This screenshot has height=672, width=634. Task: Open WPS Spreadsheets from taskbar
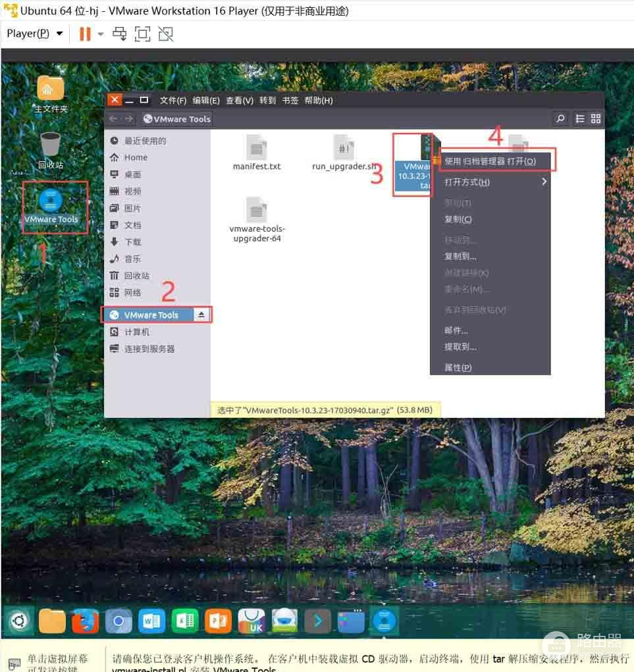coord(185,621)
